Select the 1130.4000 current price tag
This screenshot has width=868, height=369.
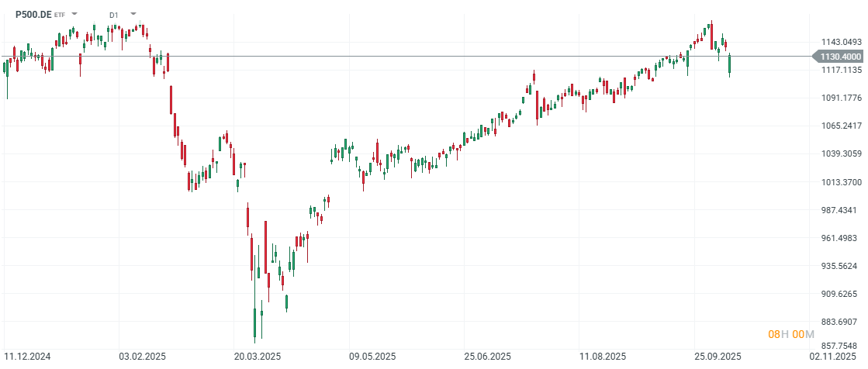[x=840, y=57]
